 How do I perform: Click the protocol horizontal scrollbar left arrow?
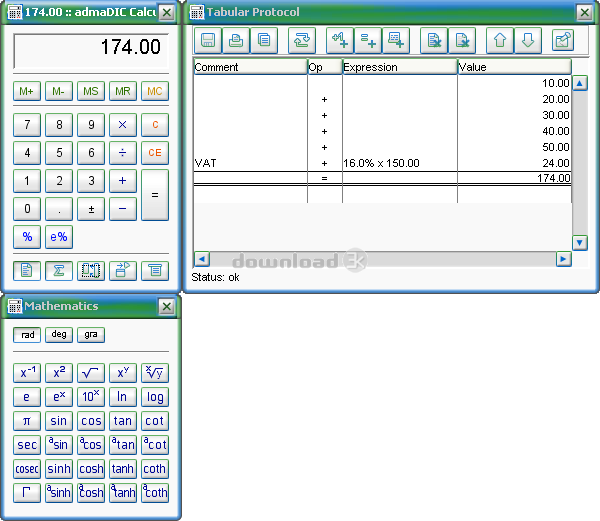point(202,259)
